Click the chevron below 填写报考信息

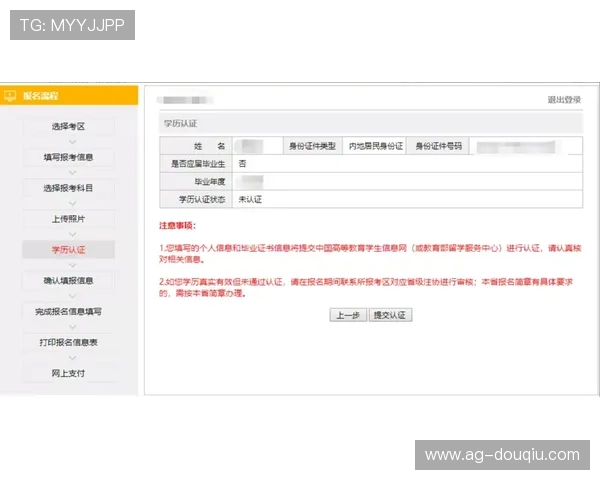(72, 173)
